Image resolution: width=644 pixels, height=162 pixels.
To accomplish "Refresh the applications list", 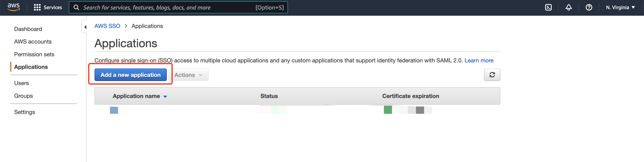I will pyautogui.click(x=492, y=75).
